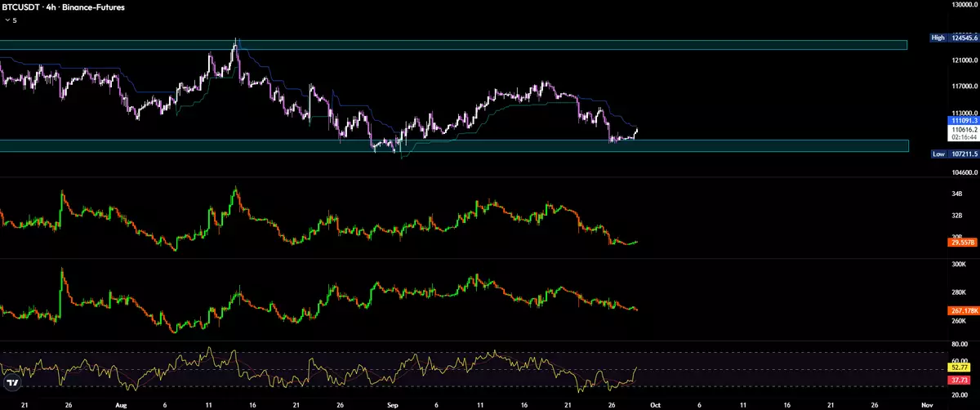Click the Low price label 107211.5

[955, 154]
